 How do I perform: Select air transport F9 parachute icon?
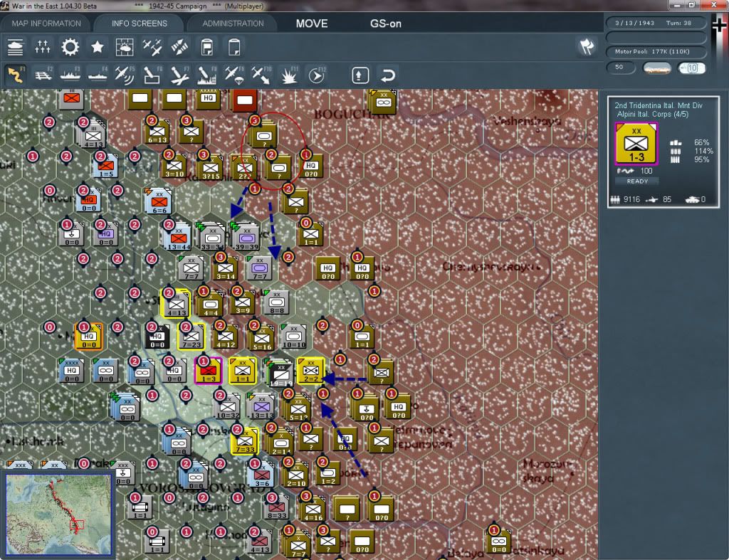234,75
